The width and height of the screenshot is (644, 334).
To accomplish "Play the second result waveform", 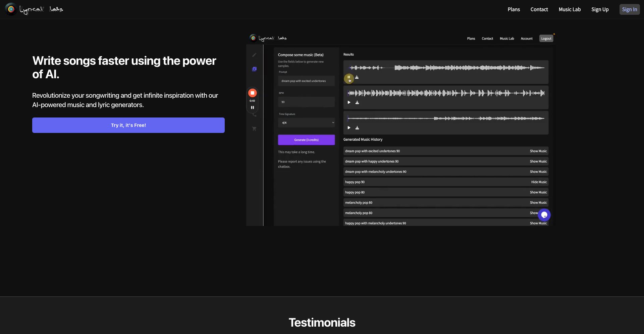I will pos(349,102).
